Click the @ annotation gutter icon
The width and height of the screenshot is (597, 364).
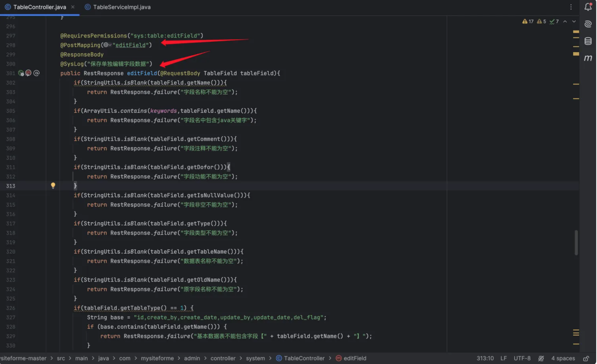click(x=36, y=73)
